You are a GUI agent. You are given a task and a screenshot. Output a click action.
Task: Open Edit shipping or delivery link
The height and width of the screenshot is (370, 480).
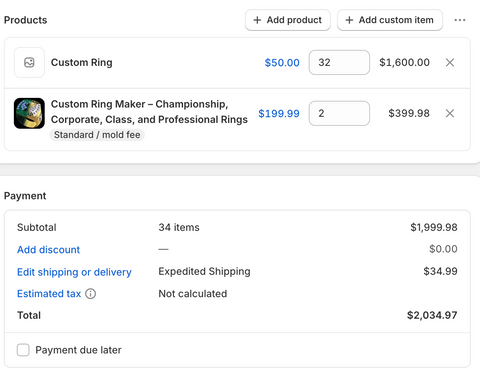(74, 272)
